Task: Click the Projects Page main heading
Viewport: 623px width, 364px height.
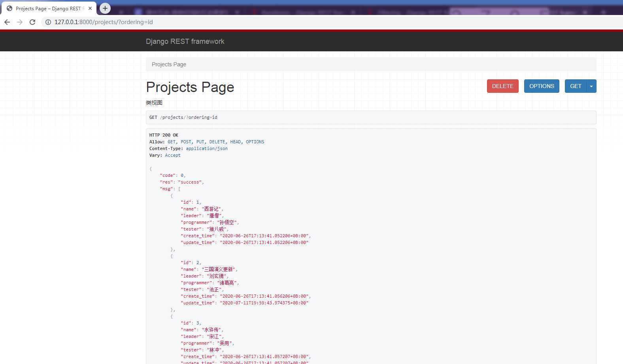Action: coord(190,87)
